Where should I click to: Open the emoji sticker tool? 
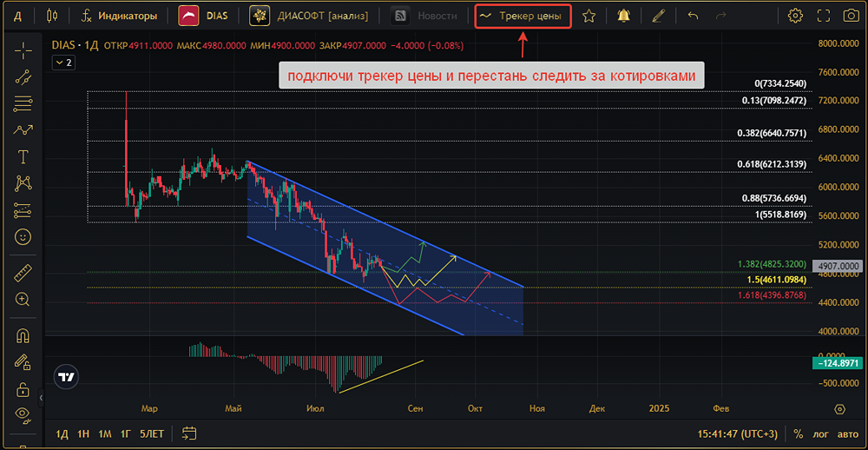coord(23,236)
